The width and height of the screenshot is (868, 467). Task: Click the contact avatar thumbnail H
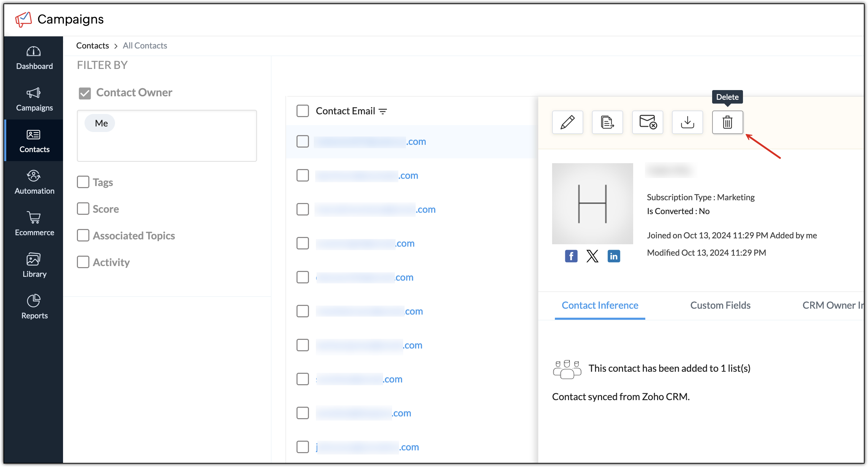click(592, 204)
